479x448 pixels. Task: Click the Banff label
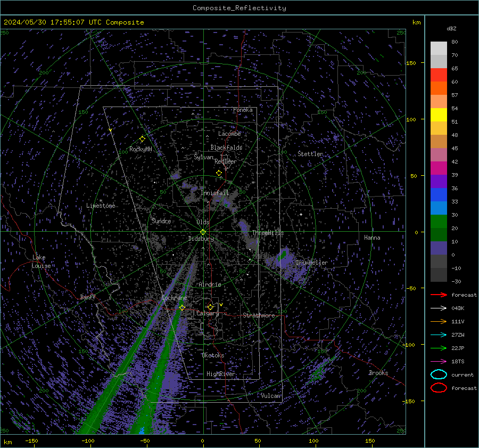click(88, 297)
